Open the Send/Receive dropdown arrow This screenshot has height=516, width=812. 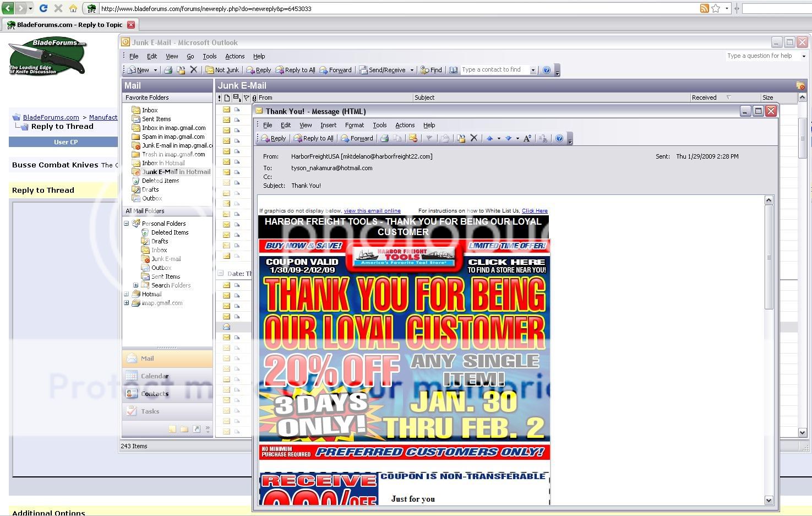(412, 70)
